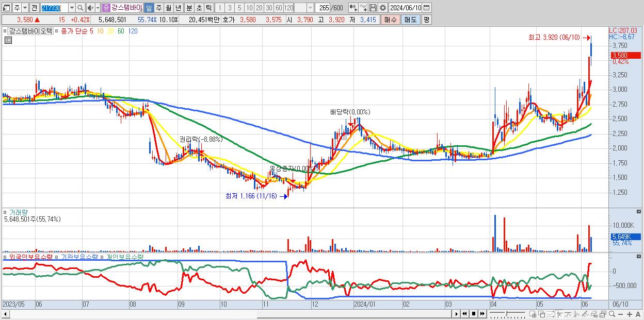Choose the 20 interval preset button
This screenshot has width=644, height=320.
pos(259,8)
